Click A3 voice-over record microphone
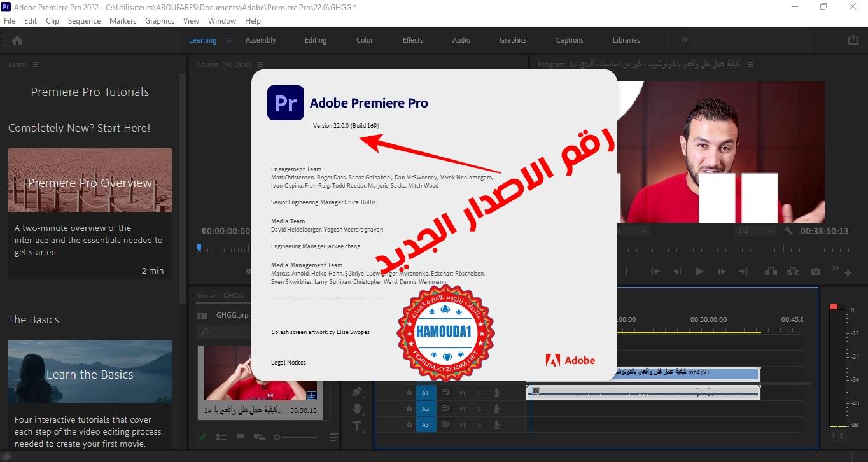Viewport: 868px width, 462px height. click(496, 424)
